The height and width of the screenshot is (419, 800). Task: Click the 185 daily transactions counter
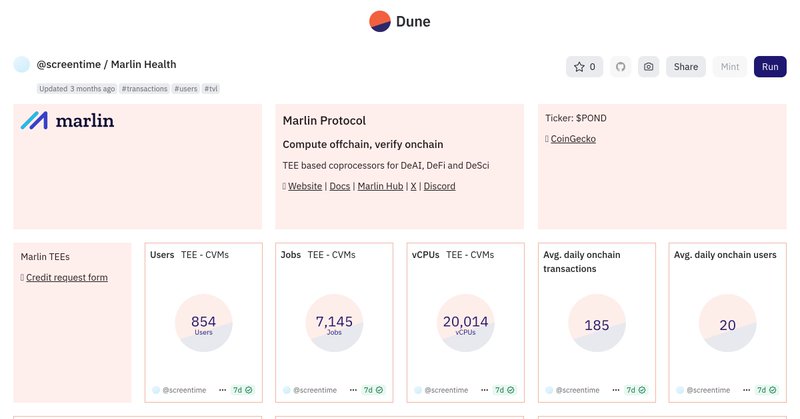tap(597, 325)
